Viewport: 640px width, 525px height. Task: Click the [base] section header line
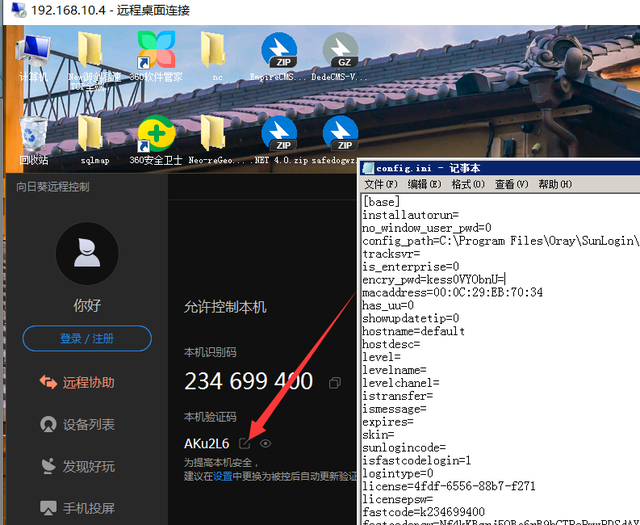[381, 202]
